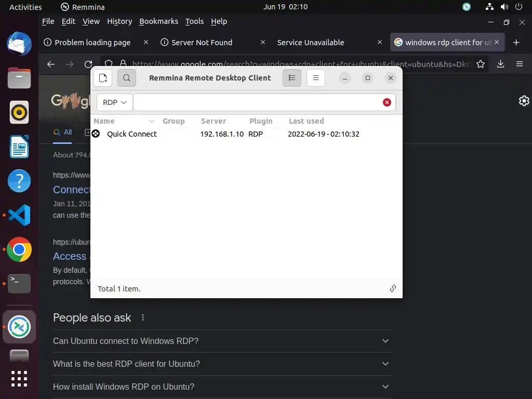532x399 pixels.
Task: Launch Google Chrome from dock
Action: click(19, 249)
